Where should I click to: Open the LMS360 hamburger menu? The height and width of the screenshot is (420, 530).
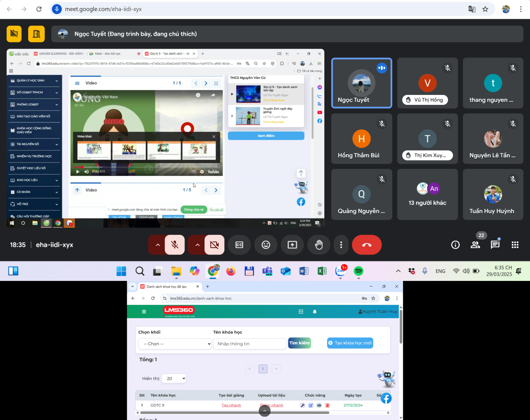(x=144, y=312)
